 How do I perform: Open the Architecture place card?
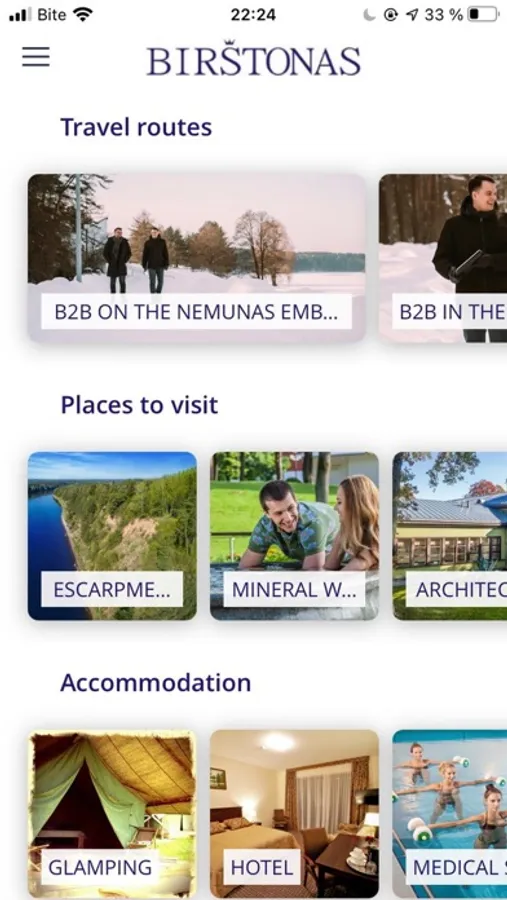450,536
